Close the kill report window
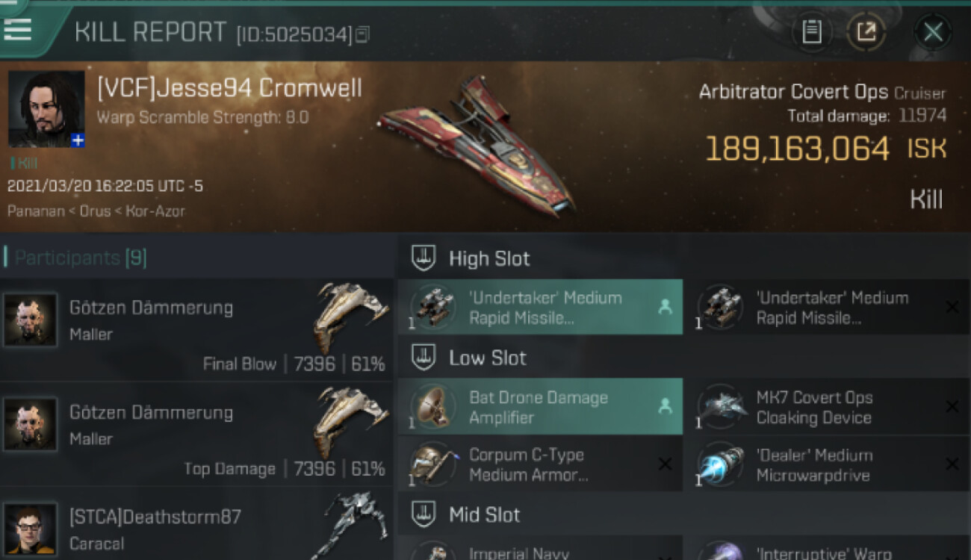Viewport: 971px width, 560px height. 933,32
